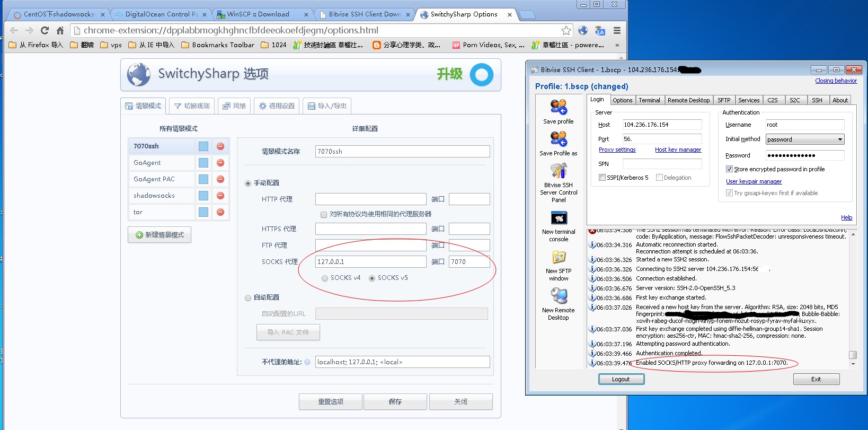The width and height of the screenshot is (868, 430).
Task: Click Bitvise log scrollbar down arrow
Action: (853, 364)
